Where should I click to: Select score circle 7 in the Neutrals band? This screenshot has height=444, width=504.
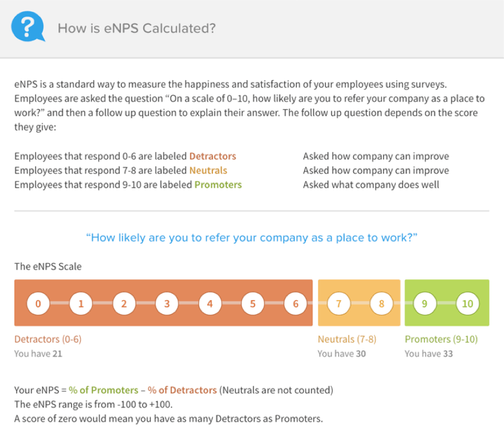point(339,303)
